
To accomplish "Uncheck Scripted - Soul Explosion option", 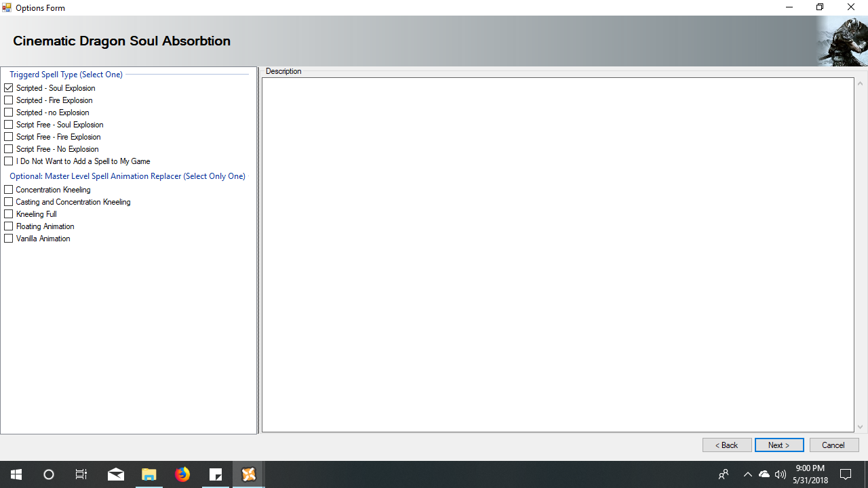I will pyautogui.click(x=9, y=88).
